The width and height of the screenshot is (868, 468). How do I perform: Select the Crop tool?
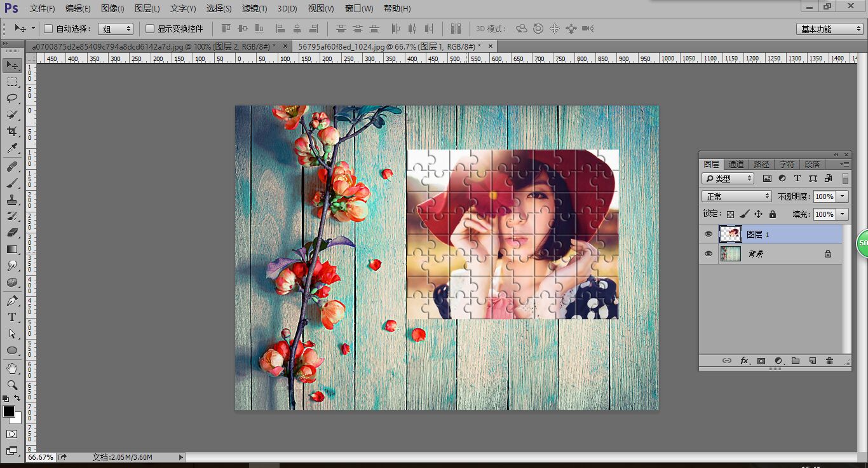(12, 131)
